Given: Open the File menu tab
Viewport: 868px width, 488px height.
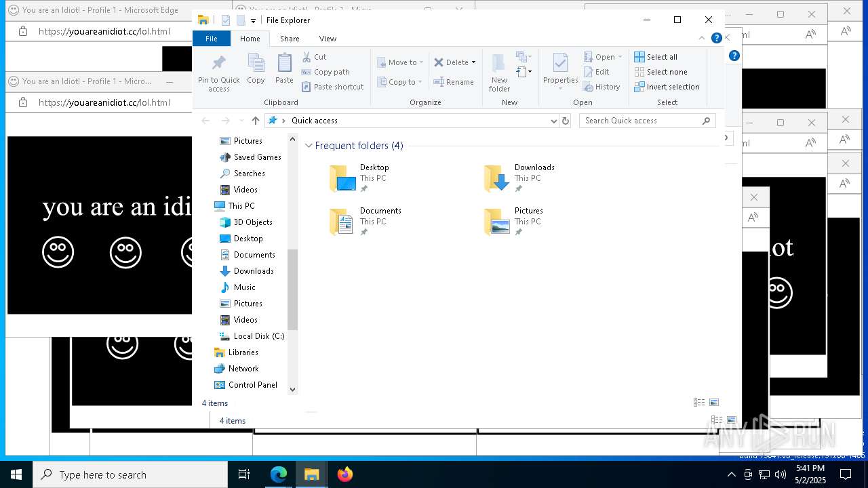Looking at the screenshot, I should [x=212, y=39].
